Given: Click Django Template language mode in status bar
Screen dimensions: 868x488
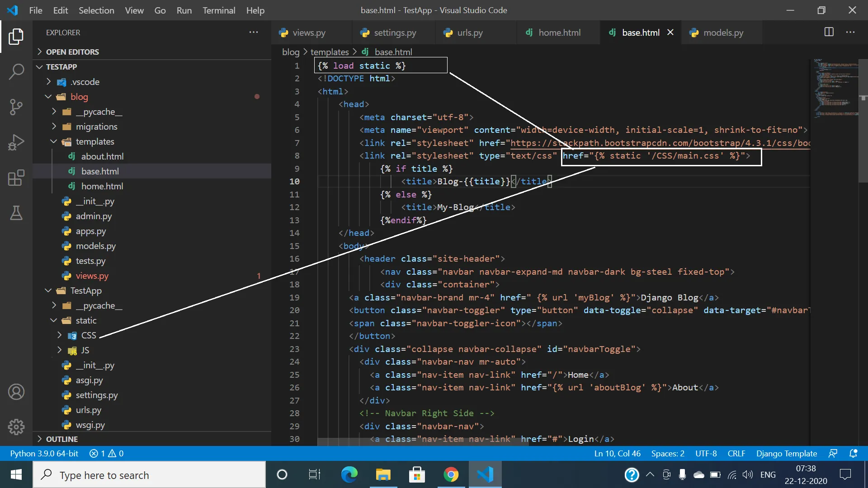Looking at the screenshot, I should pos(786,453).
